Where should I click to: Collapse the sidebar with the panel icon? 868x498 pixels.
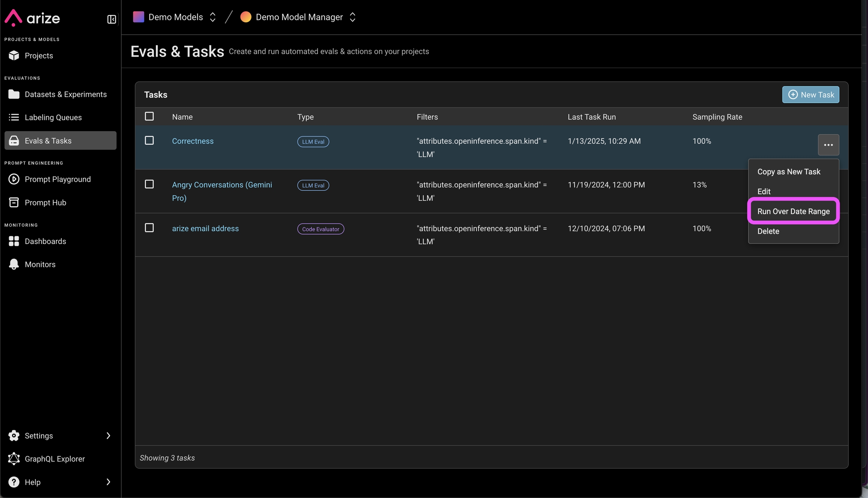112,19
